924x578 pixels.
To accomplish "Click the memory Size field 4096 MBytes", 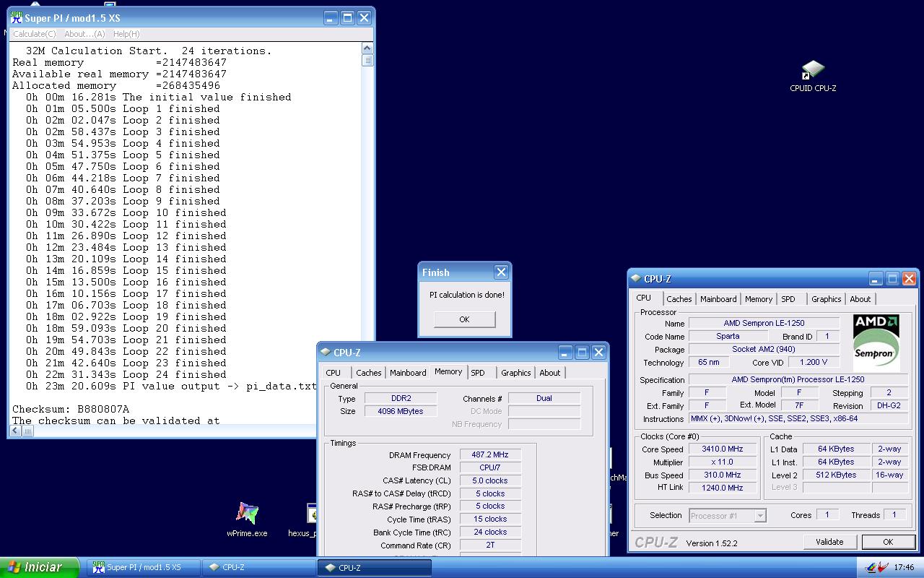I will click(401, 411).
